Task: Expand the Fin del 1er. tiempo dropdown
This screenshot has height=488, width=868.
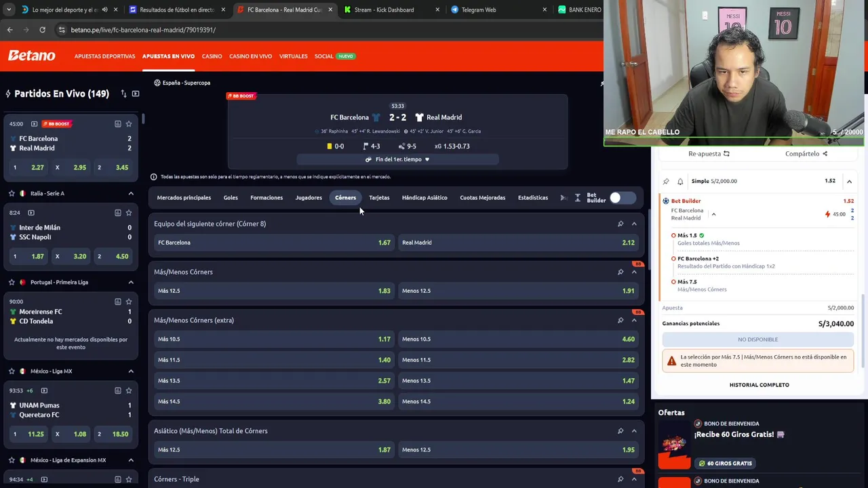Action: 397,159
